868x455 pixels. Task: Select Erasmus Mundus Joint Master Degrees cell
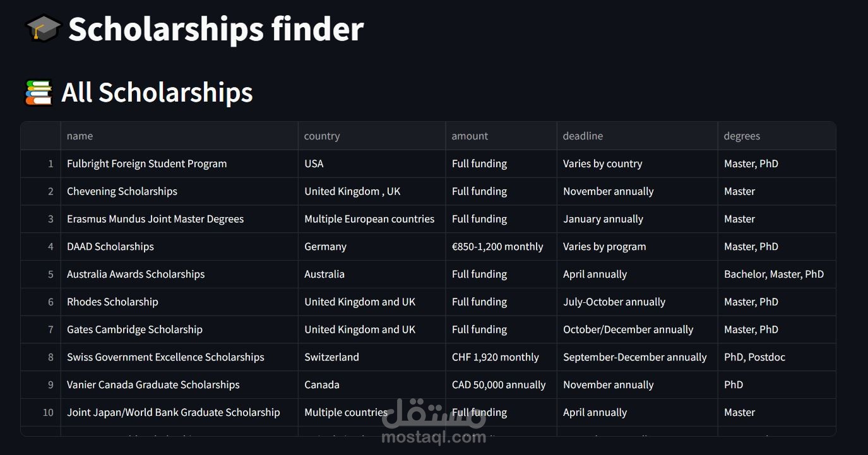coord(179,219)
